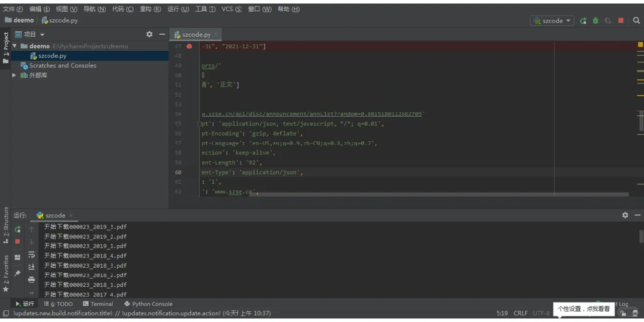Debug szcode using the bug icon

(595, 21)
